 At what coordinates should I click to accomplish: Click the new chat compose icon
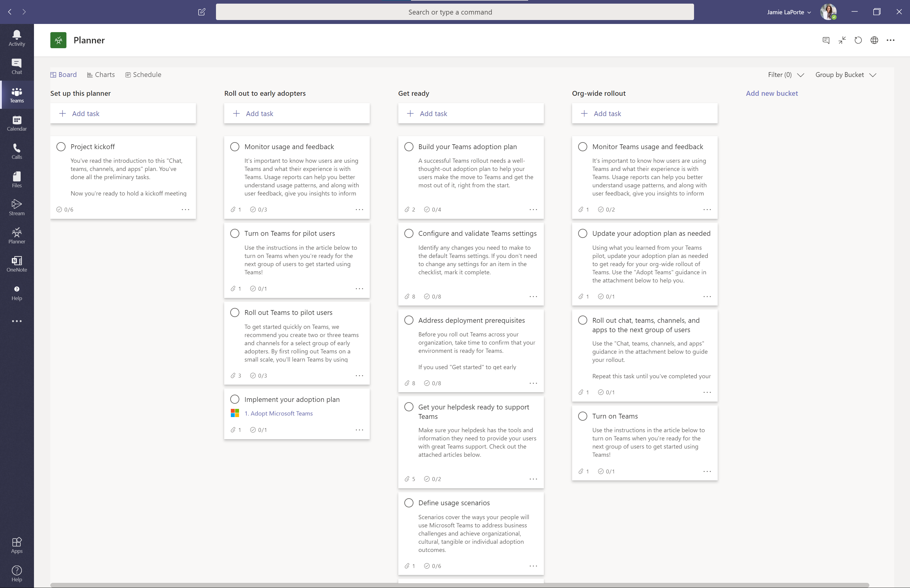click(x=202, y=12)
